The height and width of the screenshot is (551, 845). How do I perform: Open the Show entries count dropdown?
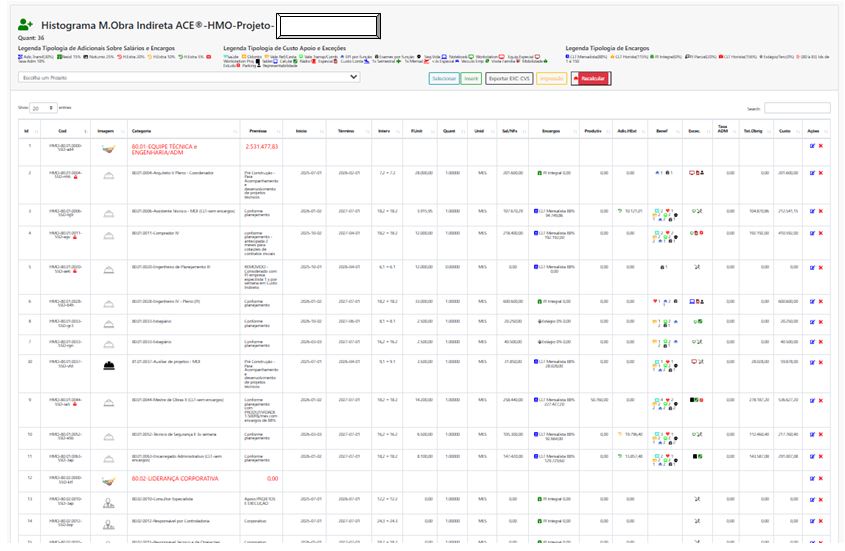[42, 108]
